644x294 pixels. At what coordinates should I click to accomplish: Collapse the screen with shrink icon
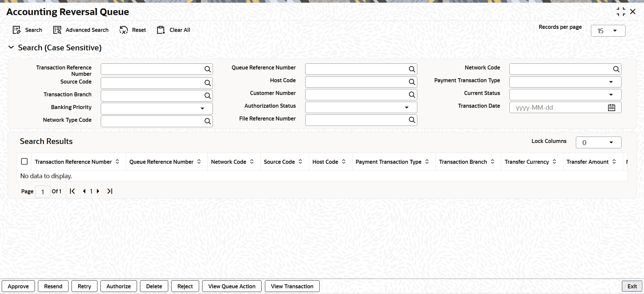[621, 12]
